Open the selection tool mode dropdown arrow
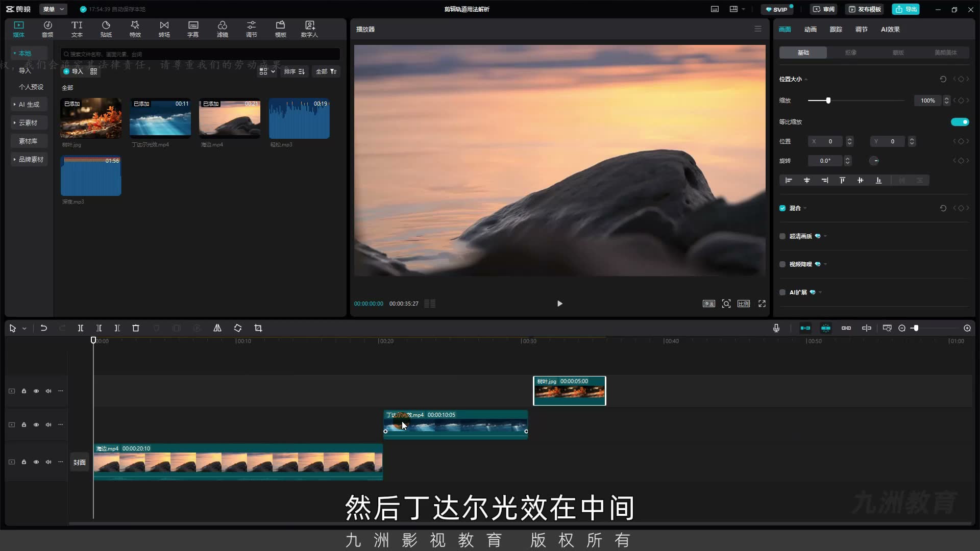 tap(24, 329)
